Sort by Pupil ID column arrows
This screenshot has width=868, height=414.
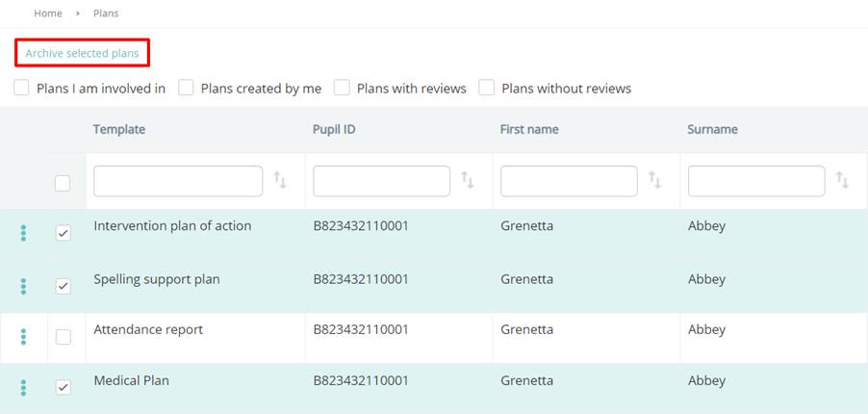(x=468, y=180)
